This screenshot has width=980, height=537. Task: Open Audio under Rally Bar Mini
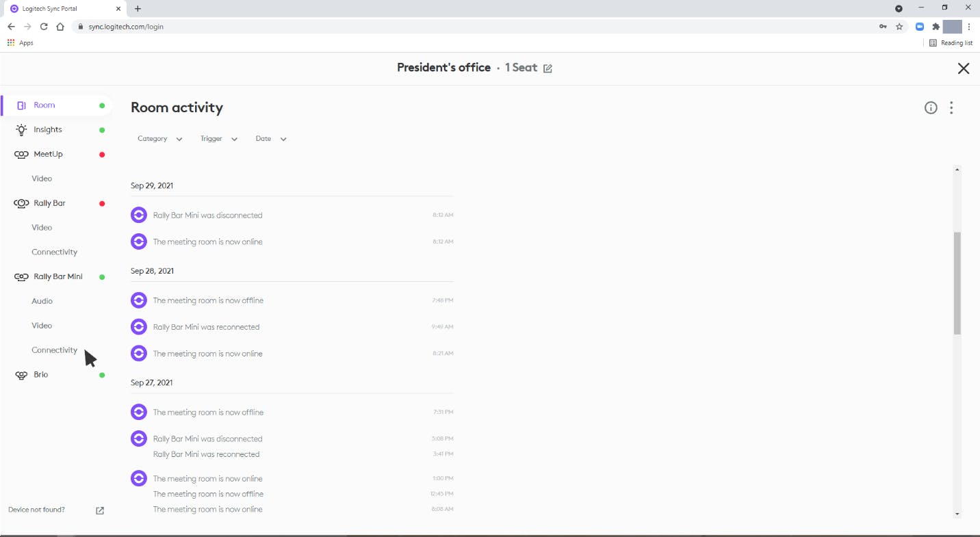pyautogui.click(x=42, y=301)
